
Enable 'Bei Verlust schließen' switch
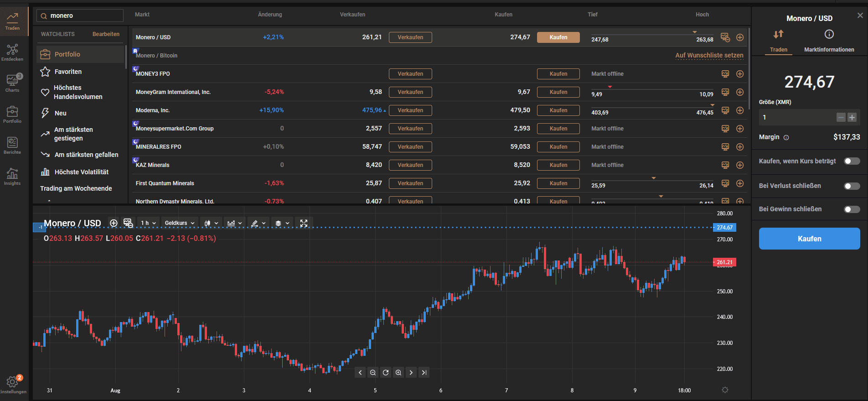pos(852,186)
